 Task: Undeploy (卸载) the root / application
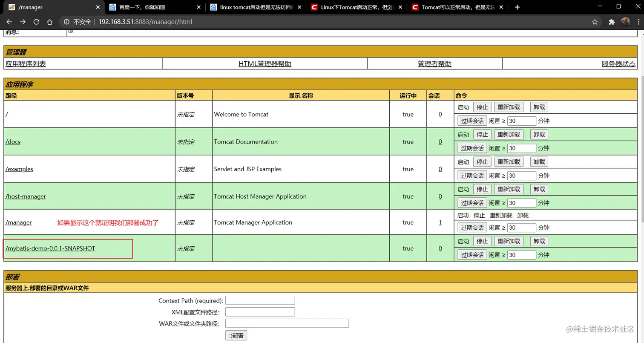click(x=539, y=107)
